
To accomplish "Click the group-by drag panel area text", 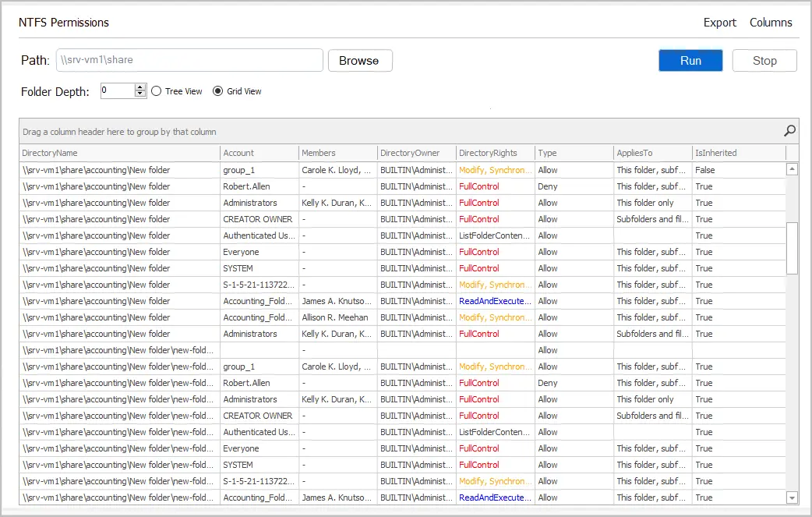I will 119,132.
